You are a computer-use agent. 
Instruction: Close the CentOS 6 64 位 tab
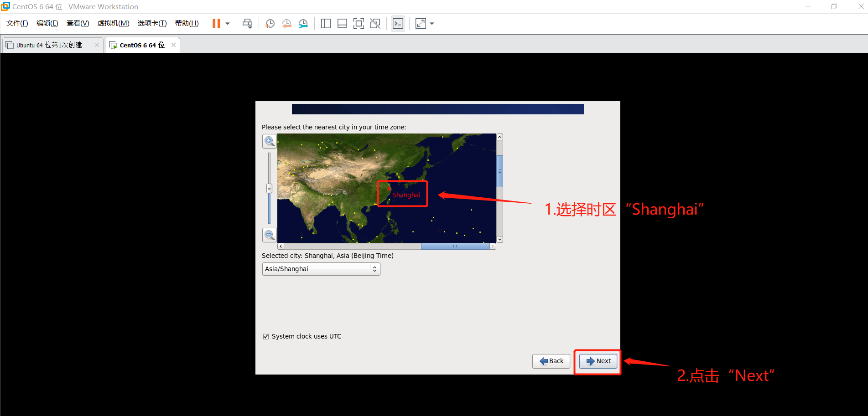(173, 45)
